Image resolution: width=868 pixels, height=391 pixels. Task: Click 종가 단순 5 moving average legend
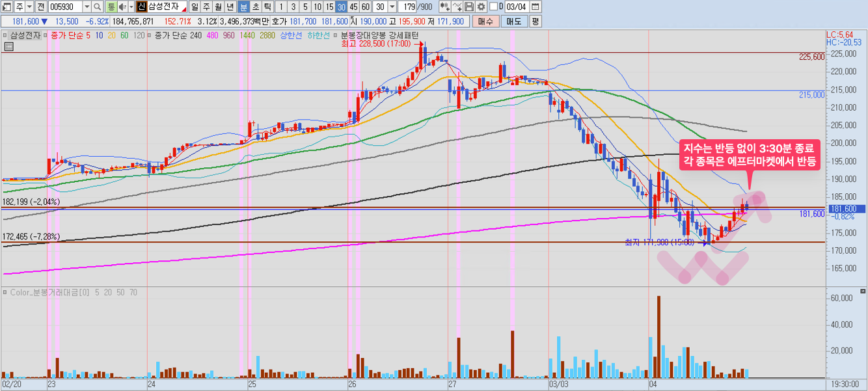coord(72,35)
